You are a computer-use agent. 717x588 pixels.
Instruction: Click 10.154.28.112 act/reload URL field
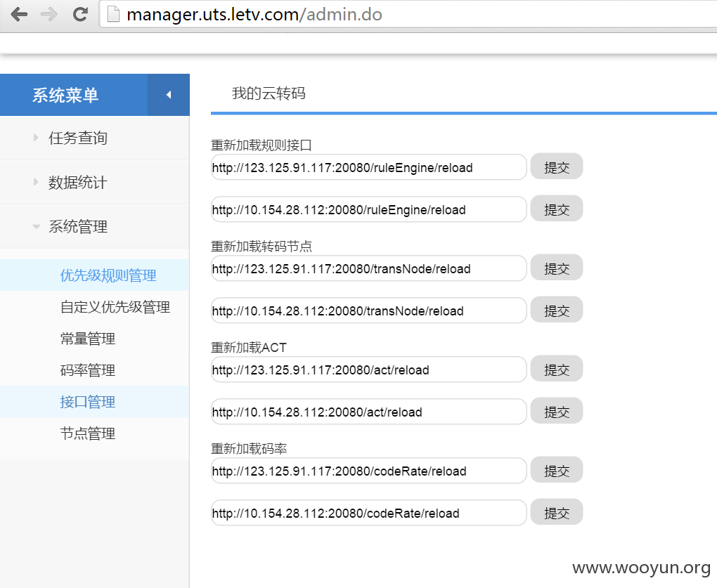coord(368,412)
